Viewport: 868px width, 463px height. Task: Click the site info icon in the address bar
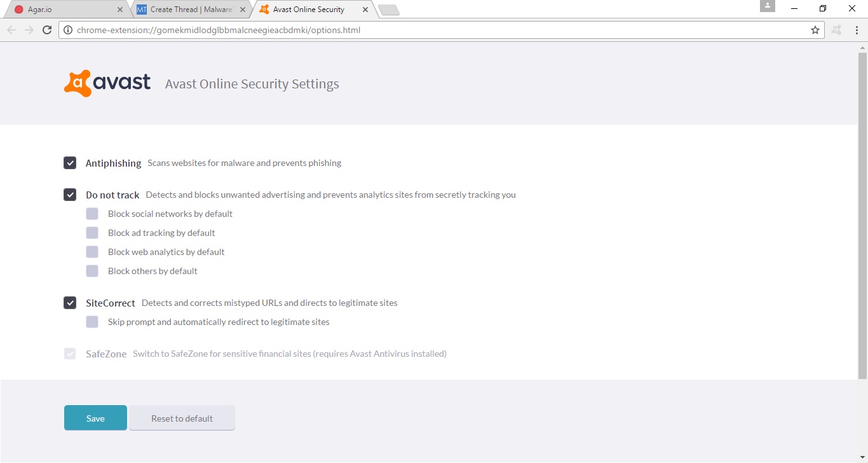(x=68, y=30)
